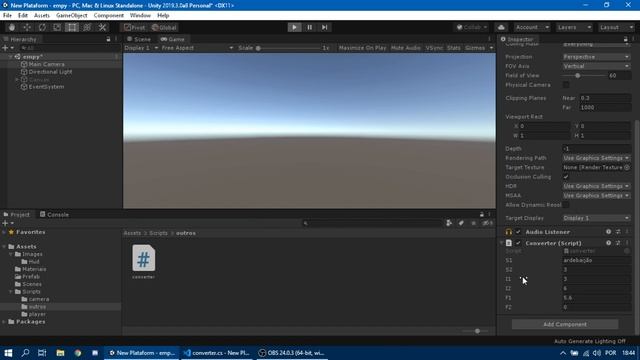Open the Free Aspect dropdown
This screenshot has height=360, width=640.
(197, 48)
